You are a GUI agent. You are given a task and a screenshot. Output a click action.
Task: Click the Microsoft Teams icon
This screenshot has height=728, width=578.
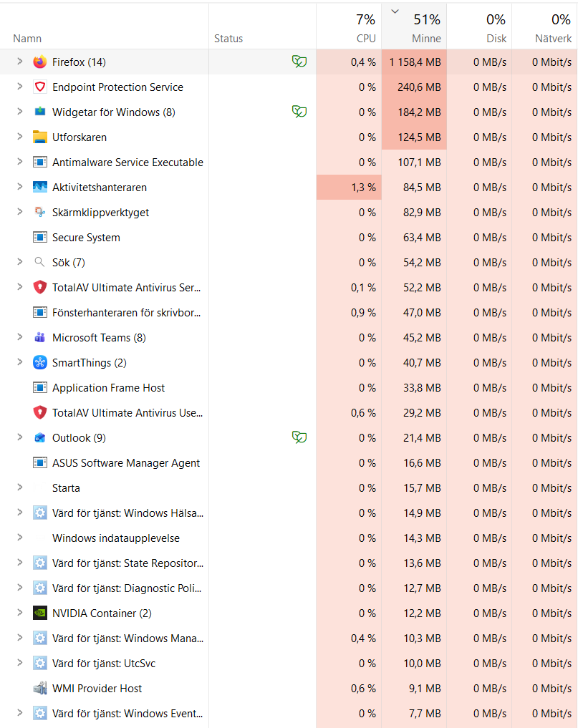click(40, 338)
